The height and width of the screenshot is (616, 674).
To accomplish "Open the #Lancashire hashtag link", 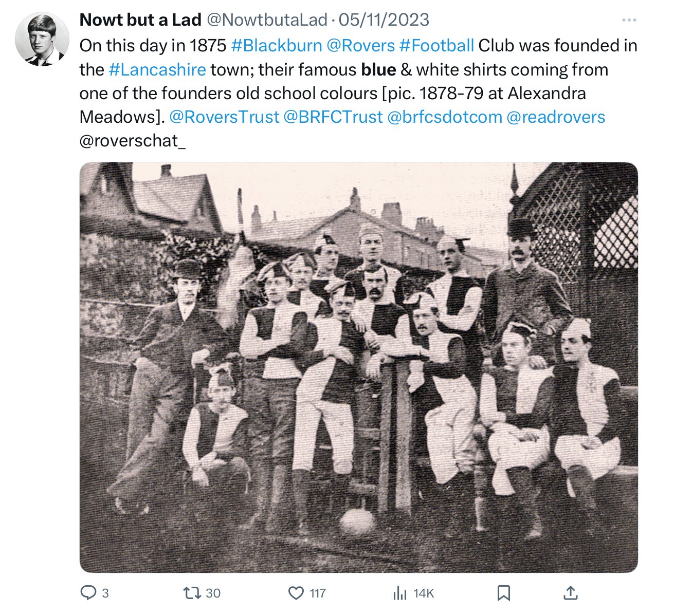I will coord(158,69).
